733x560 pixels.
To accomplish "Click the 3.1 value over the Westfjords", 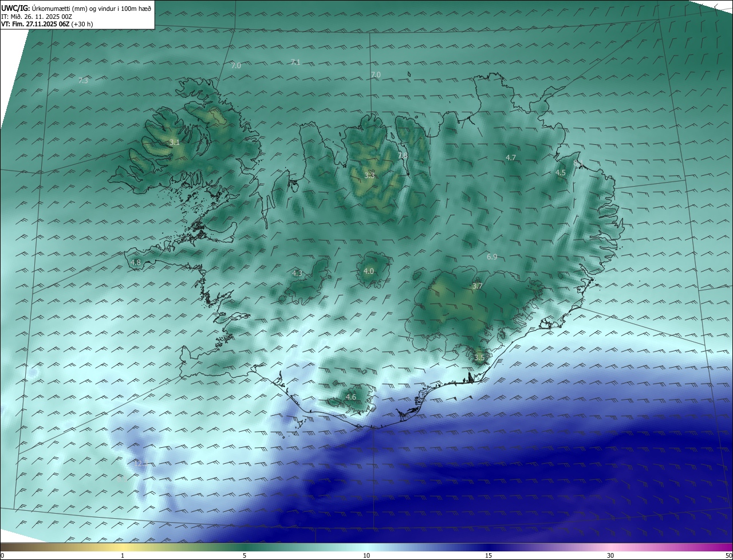I will pos(175,142).
